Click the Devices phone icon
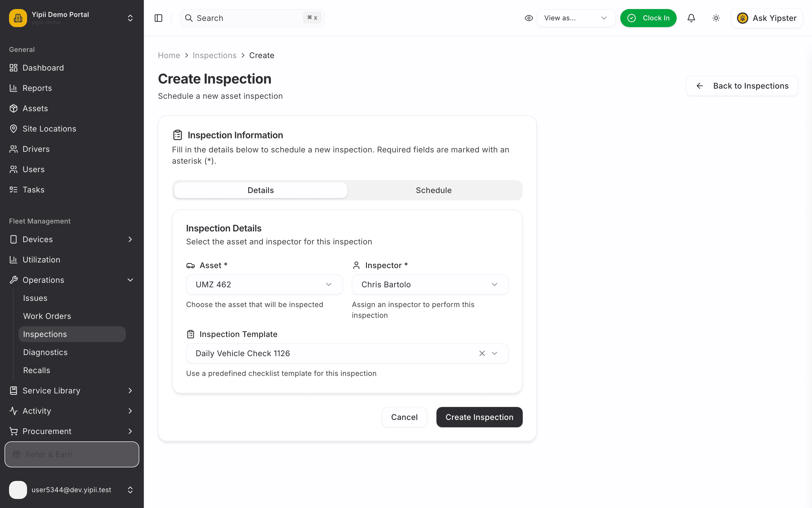This screenshot has height=508, width=812. coord(14,239)
